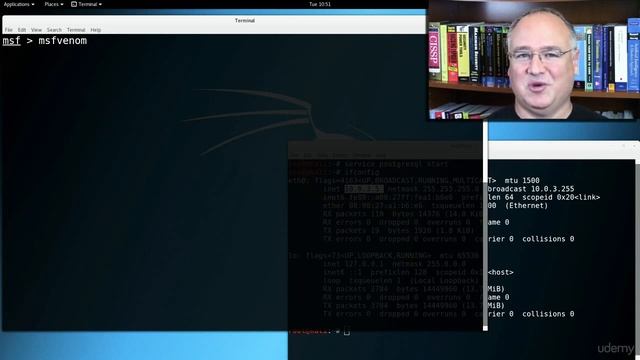
Task: Click 'scopeid 0x20<link>' in background terminal
Action: [561, 197]
